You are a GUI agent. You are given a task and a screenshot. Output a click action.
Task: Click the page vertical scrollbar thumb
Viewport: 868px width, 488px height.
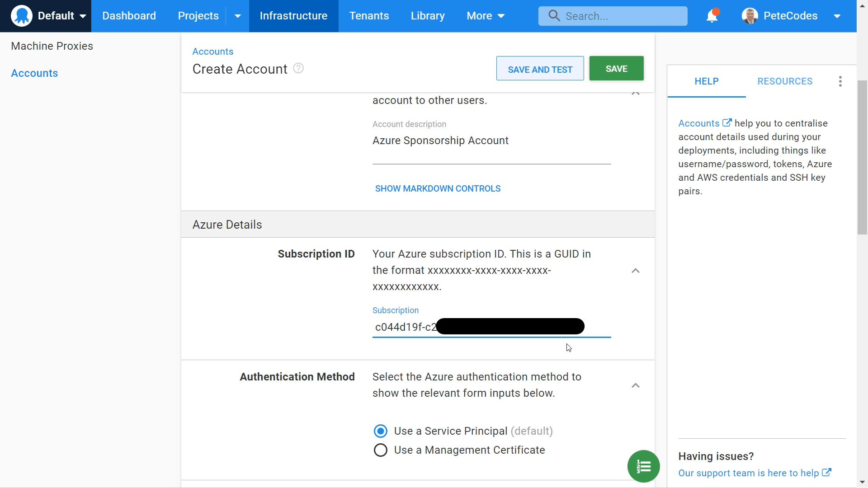click(x=862, y=157)
